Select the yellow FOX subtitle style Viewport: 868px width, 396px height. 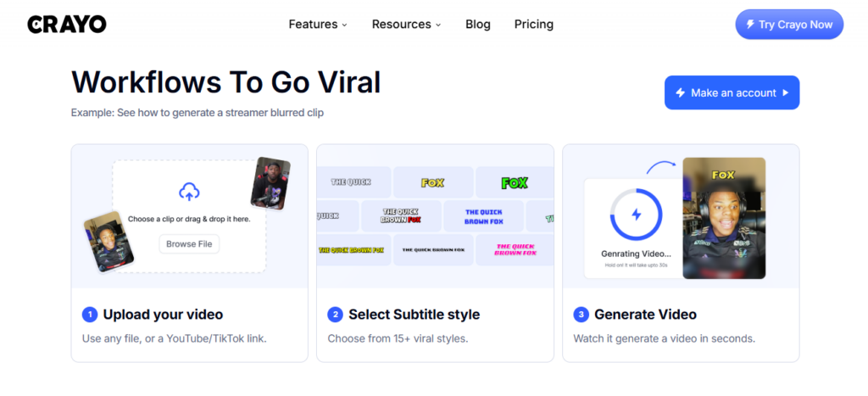pyautogui.click(x=432, y=182)
